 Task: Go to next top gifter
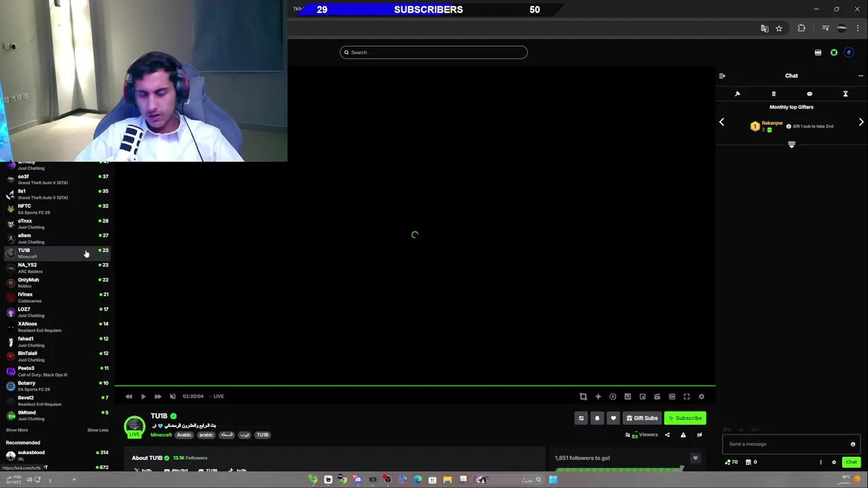coord(861,122)
